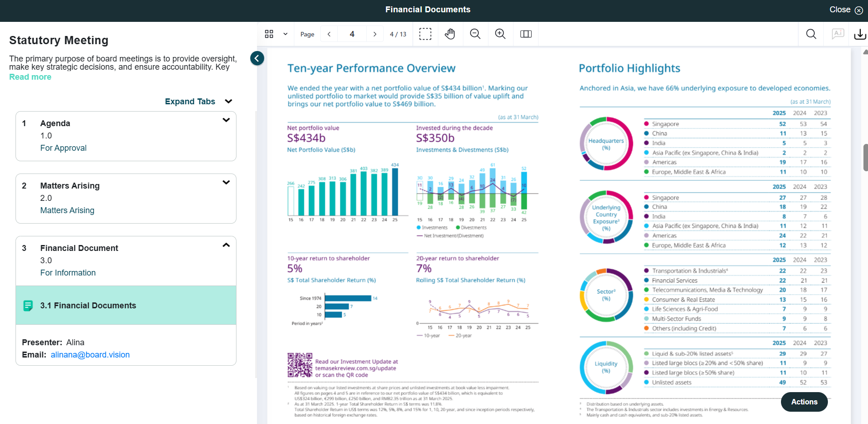Open the Actions button
The height and width of the screenshot is (424, 868).
click(804, 402)
